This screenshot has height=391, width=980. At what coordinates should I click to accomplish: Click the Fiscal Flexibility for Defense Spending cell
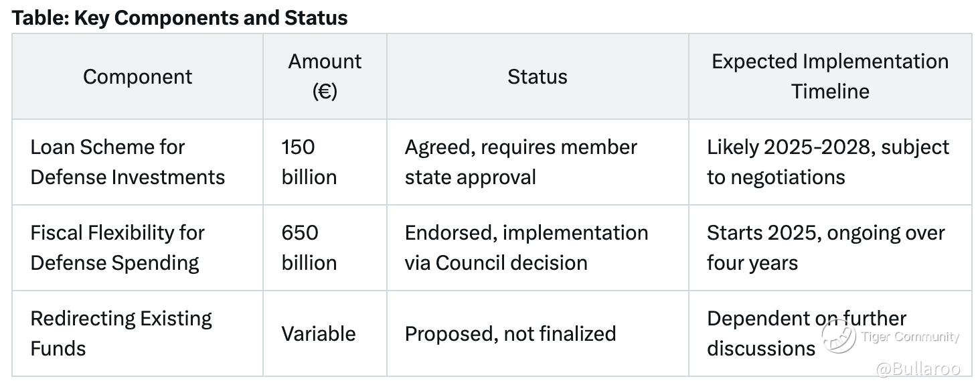[117, 248]
